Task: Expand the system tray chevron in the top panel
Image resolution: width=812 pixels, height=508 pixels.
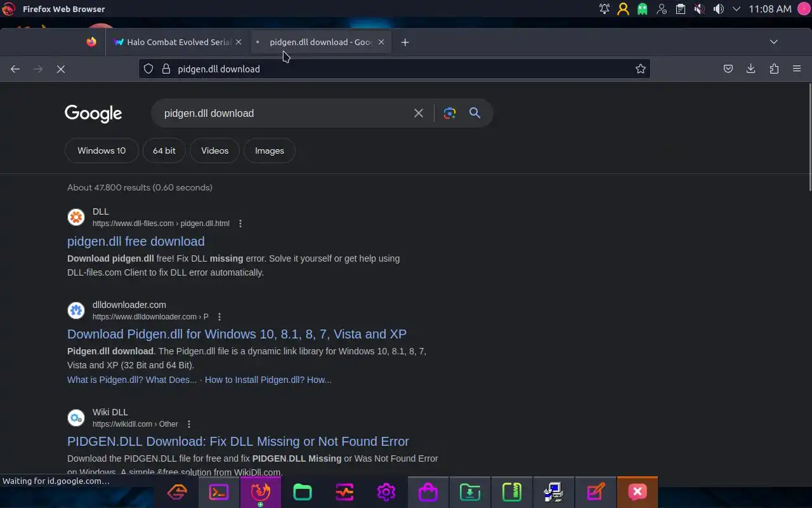Action: pyautogui.click(x=737, y=9)
